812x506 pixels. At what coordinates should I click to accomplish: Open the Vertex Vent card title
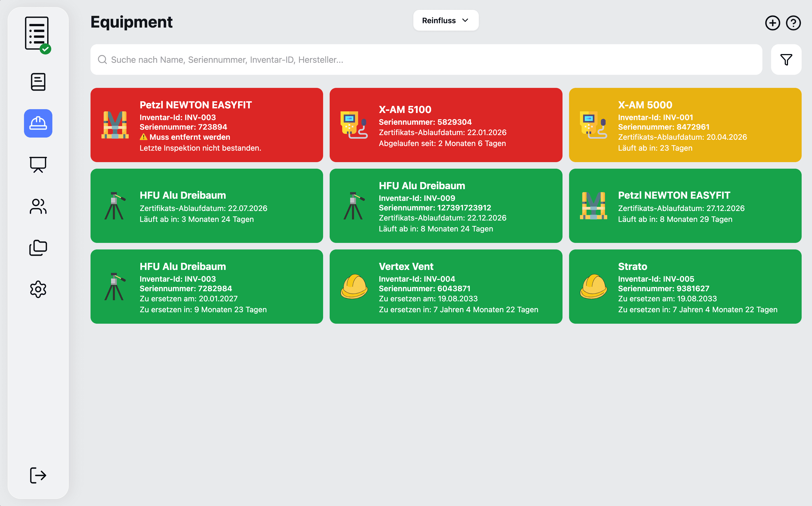click(406, 266)
